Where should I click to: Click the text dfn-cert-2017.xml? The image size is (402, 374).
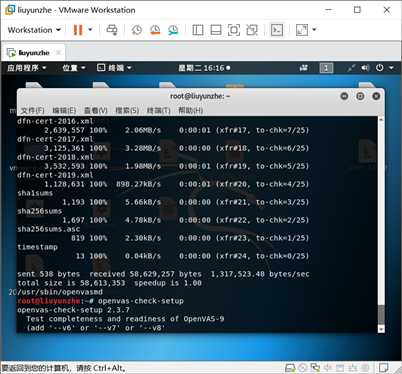pos(55,139)
